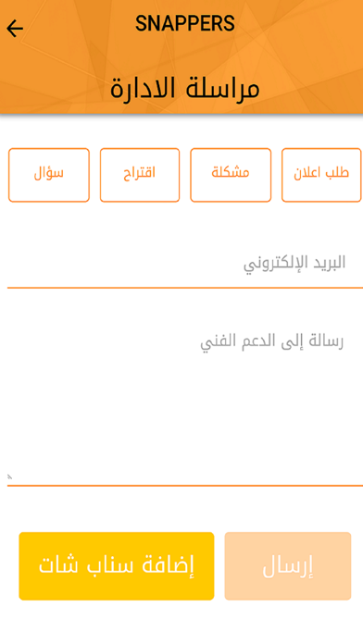Pick the مشكلة message category

pos(231,175)
